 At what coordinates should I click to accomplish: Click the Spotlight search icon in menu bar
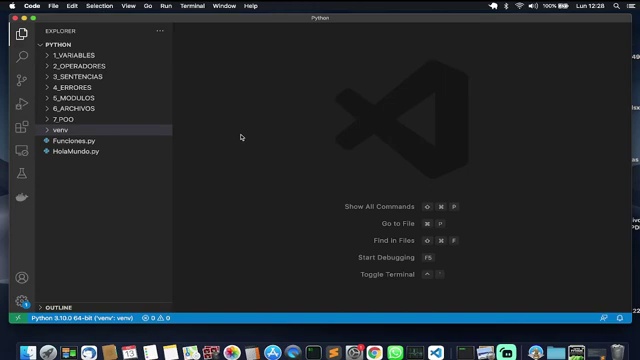(x=616, y=6)
